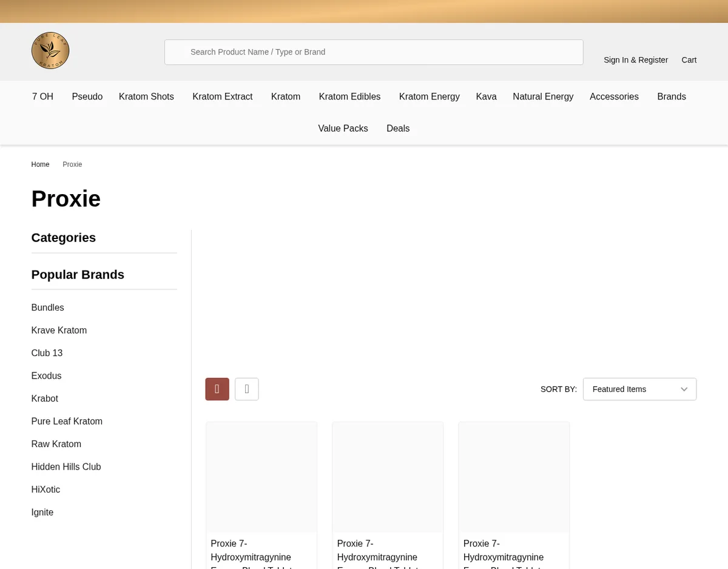Click the Popular Brands heading
Viewport: 728px width, 569px height.
(78, 275)
